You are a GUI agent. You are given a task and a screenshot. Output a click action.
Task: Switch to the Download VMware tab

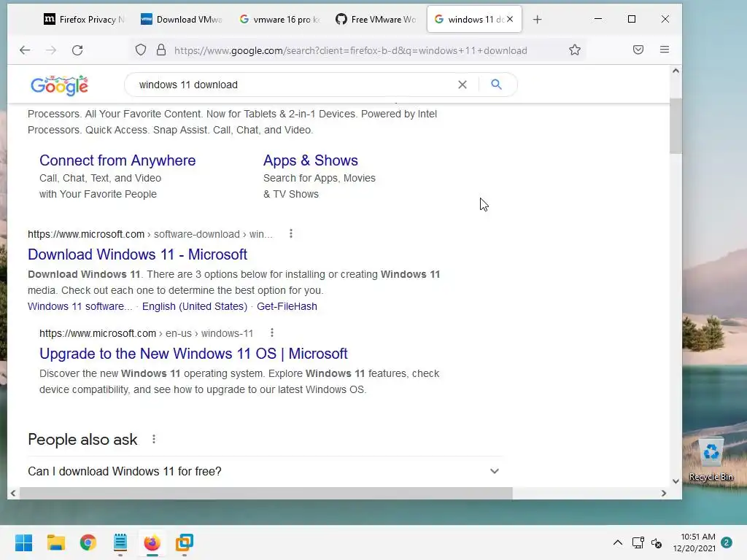pyautogui.click(x=182, y=20)
